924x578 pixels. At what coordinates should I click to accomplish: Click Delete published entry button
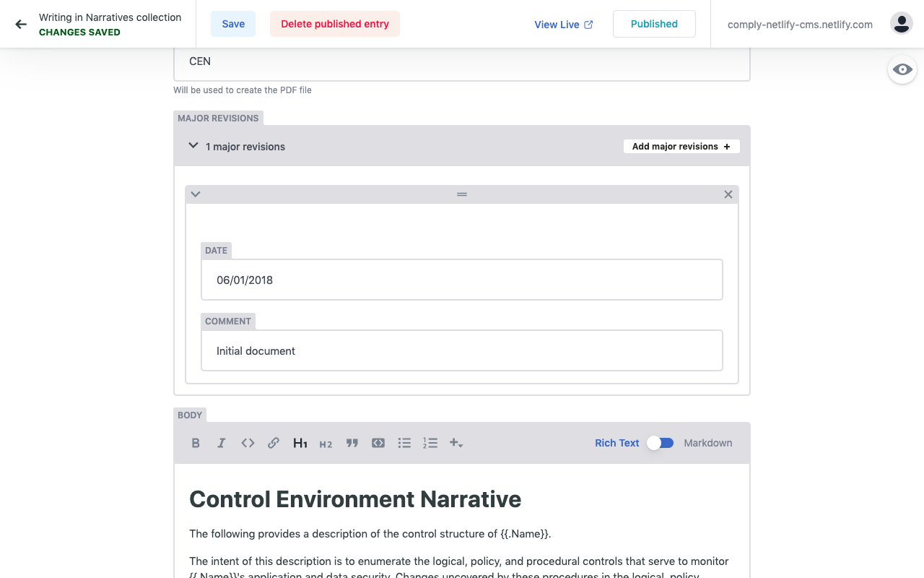coord(335,24)
